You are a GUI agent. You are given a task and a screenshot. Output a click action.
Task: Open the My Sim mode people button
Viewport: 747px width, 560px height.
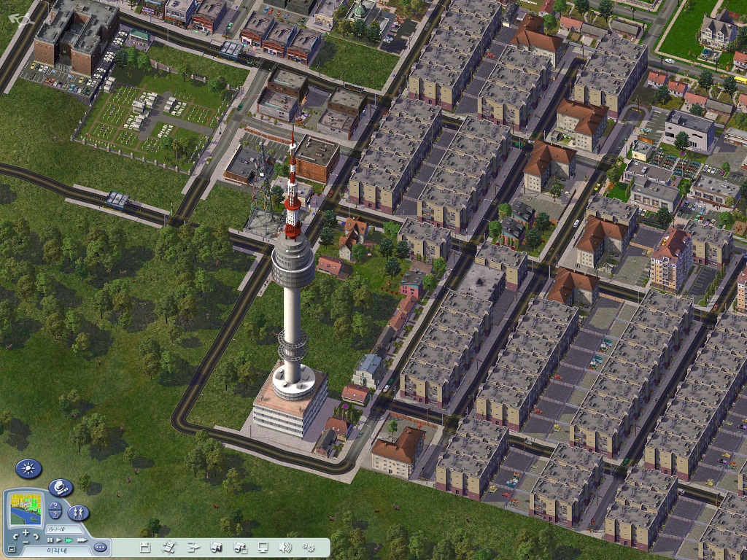click(79, 513)
